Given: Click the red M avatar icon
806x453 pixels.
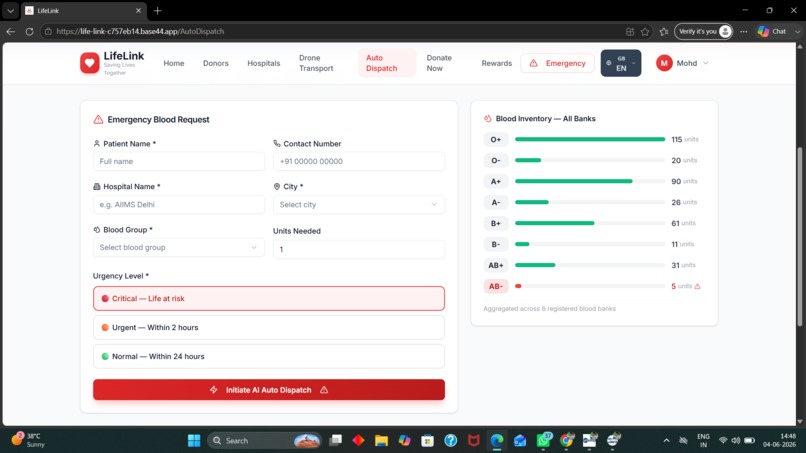Looking at the screenshot, I should pyautogui.click(x=664, y=63).
